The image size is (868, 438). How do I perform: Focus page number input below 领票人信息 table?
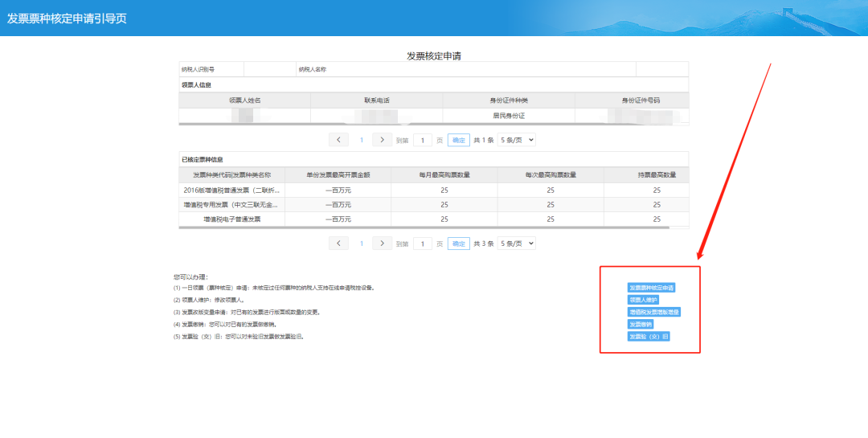coord(423,140)
